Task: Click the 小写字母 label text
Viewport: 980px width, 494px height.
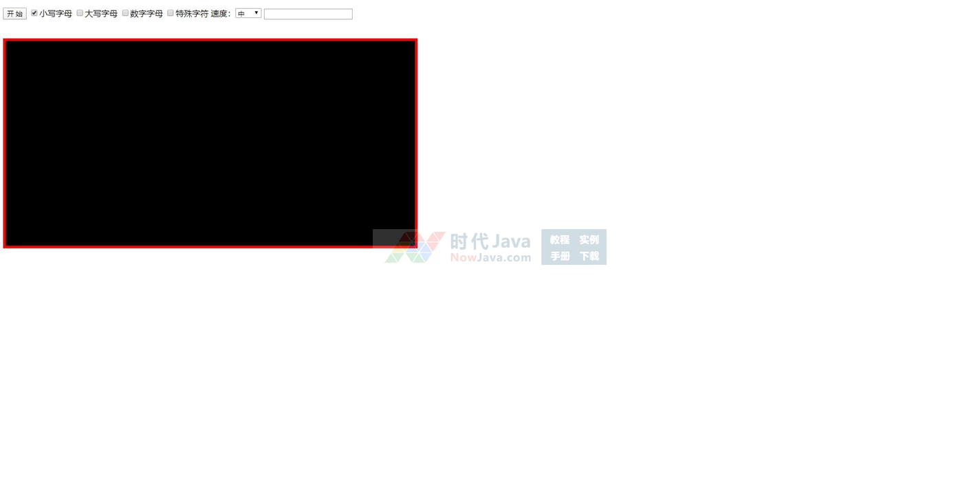Action: (56, 14)
